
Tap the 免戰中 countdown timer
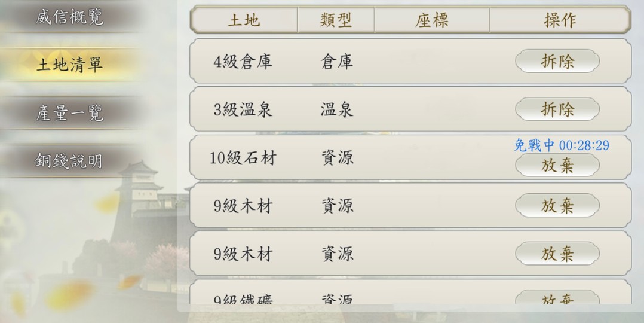562,145
